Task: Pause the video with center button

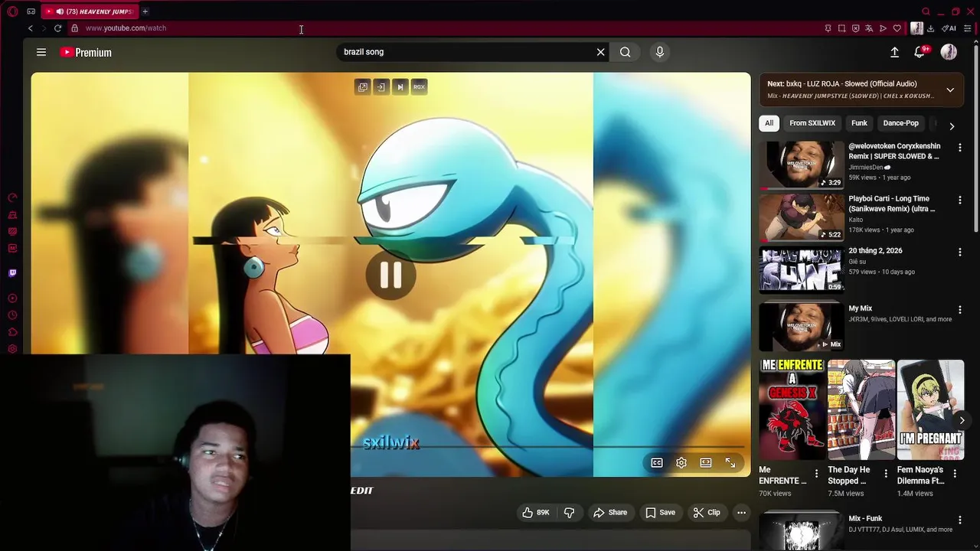Action: (390, 275)
